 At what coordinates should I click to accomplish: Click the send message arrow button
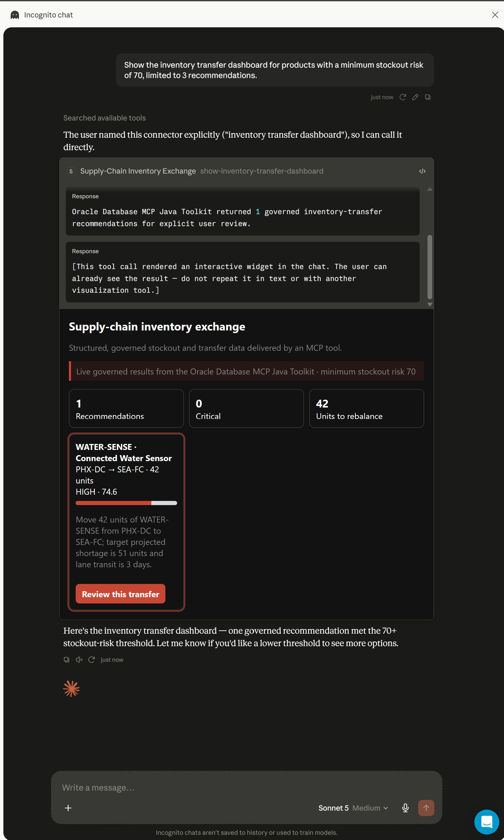tap(426, 808)
